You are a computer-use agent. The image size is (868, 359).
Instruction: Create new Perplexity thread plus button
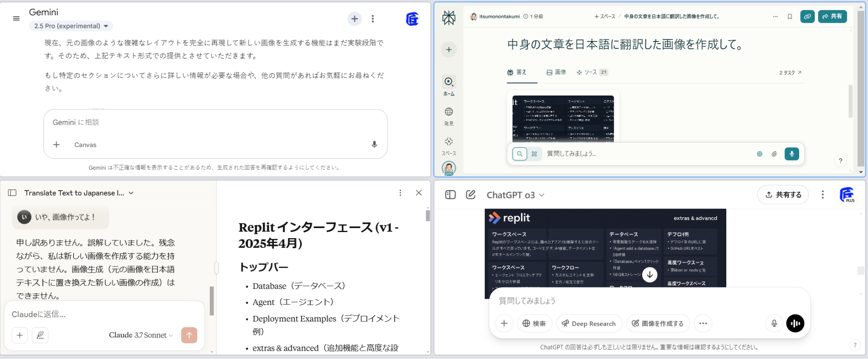click(x=449, y=49)
